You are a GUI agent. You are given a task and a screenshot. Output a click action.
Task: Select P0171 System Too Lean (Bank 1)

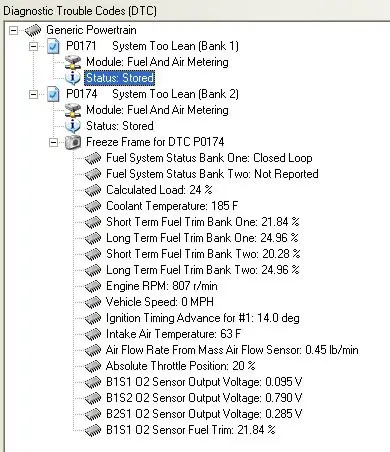click(x=152, y=46)
